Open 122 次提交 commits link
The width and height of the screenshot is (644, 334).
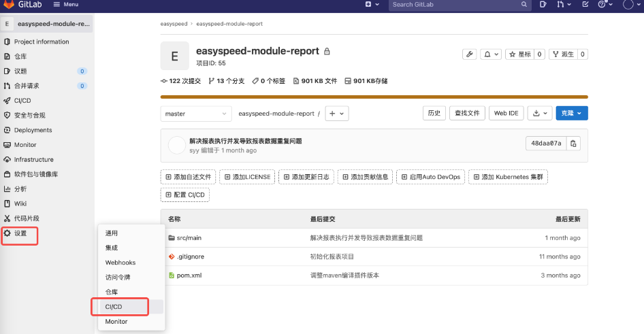click(x=180, y=81)
